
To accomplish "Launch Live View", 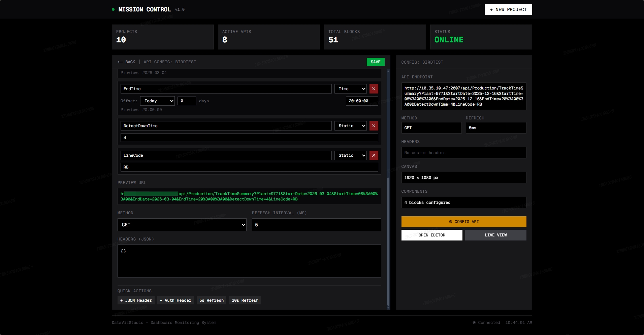I will coord(496,235).
